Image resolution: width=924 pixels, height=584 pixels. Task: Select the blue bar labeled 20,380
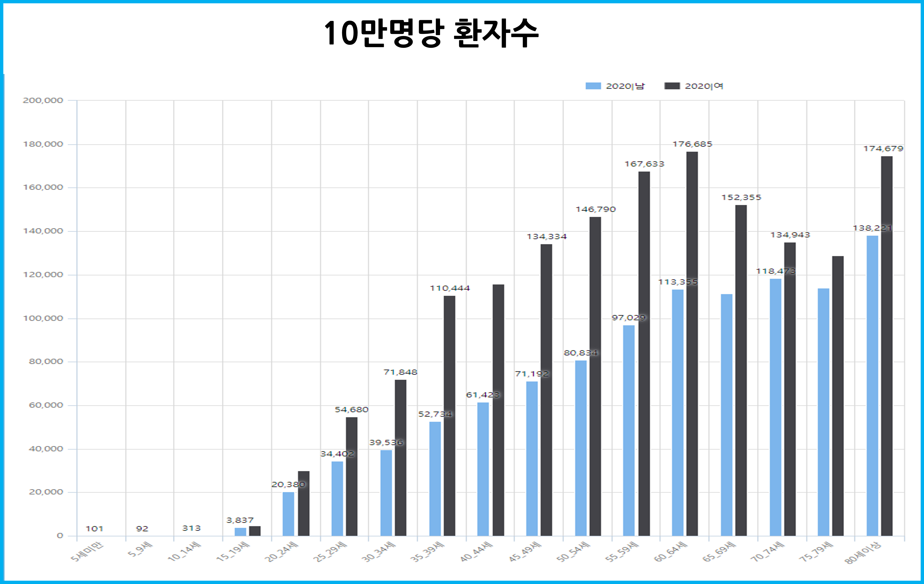click(x=288, y=514)
